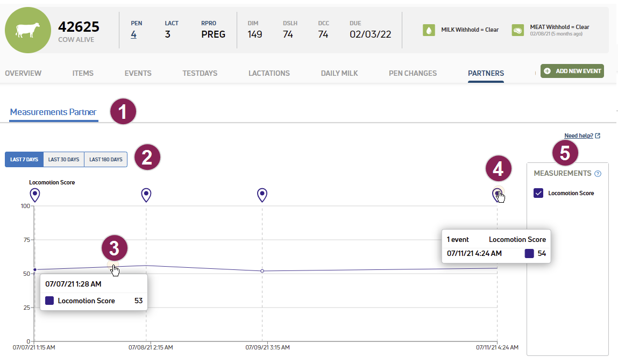
Task: Open the Events tab
Action: point(138,73)
